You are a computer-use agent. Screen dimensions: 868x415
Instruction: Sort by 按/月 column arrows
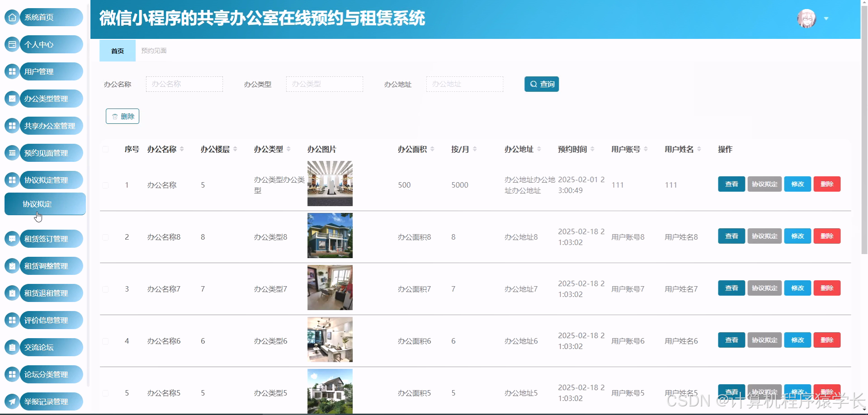[475, 148]
